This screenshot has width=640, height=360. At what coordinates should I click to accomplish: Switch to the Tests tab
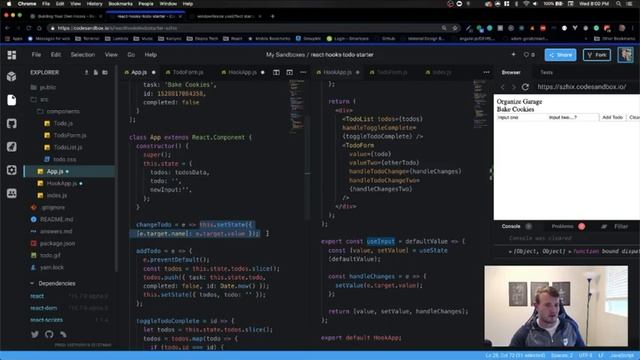tap(547, 72)
